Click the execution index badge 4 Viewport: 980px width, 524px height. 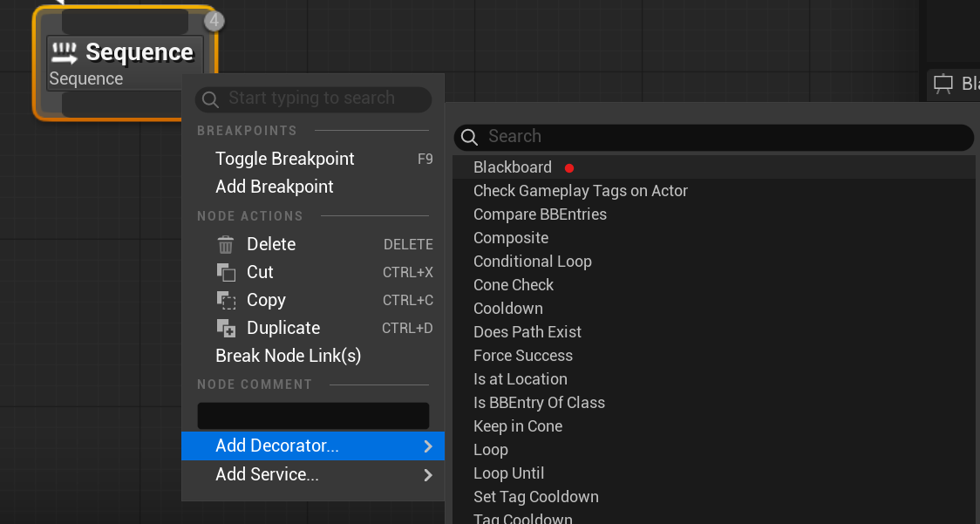coord(214,20)
